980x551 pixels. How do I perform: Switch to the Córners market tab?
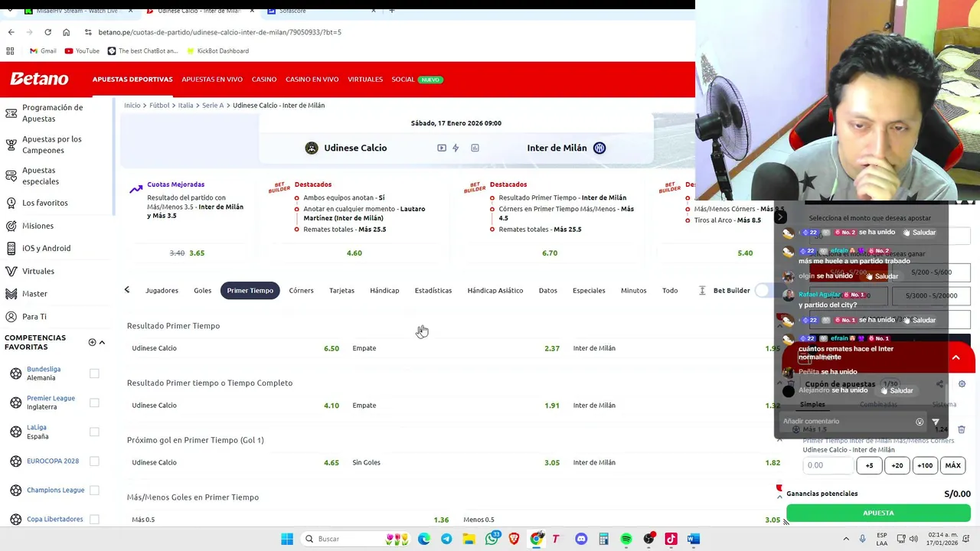coord(301,290)
